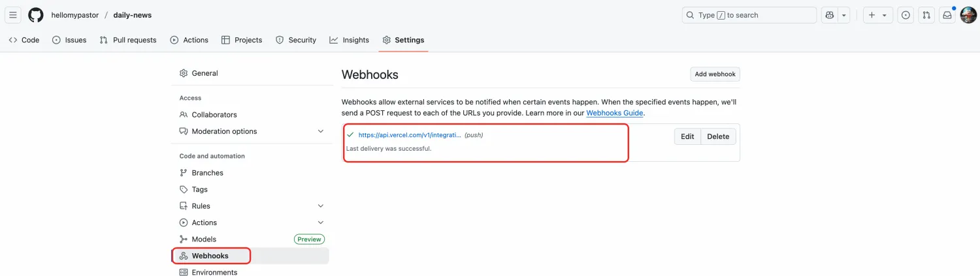Click Edit for the Vercel webhook
The image size is (980, 276).
pos(687,136)
